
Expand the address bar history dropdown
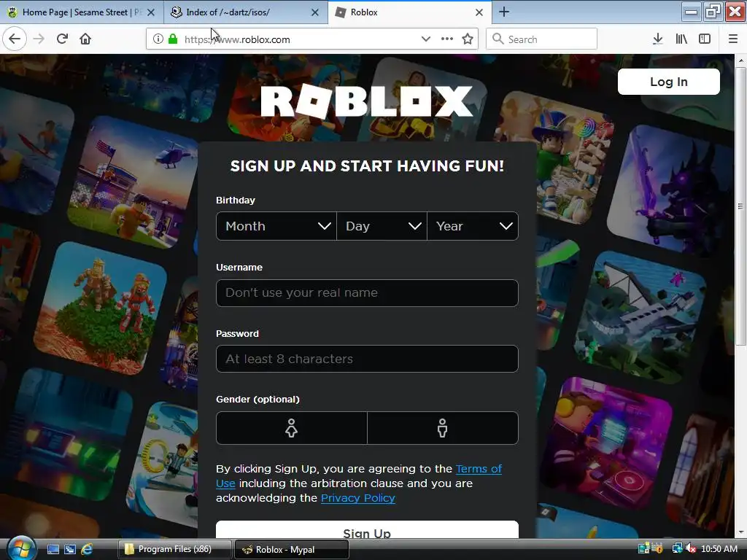point(426,39)
